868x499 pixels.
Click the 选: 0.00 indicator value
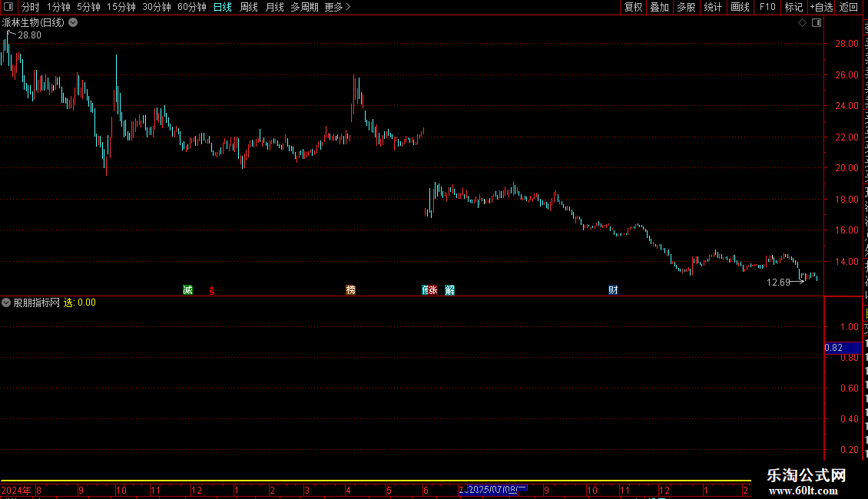pos(80,302)
